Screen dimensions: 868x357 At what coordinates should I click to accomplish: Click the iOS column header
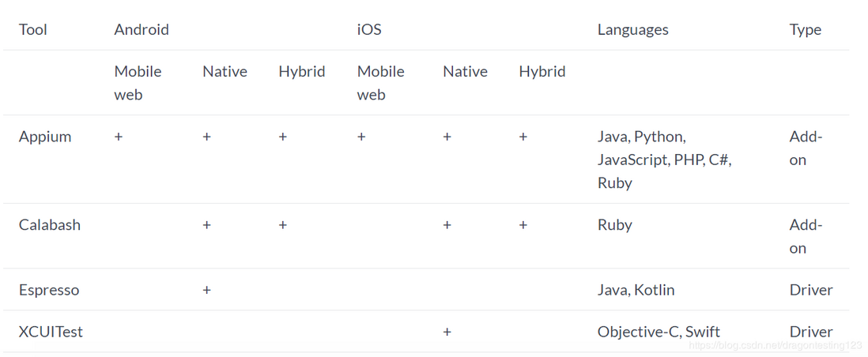[369, 29]
